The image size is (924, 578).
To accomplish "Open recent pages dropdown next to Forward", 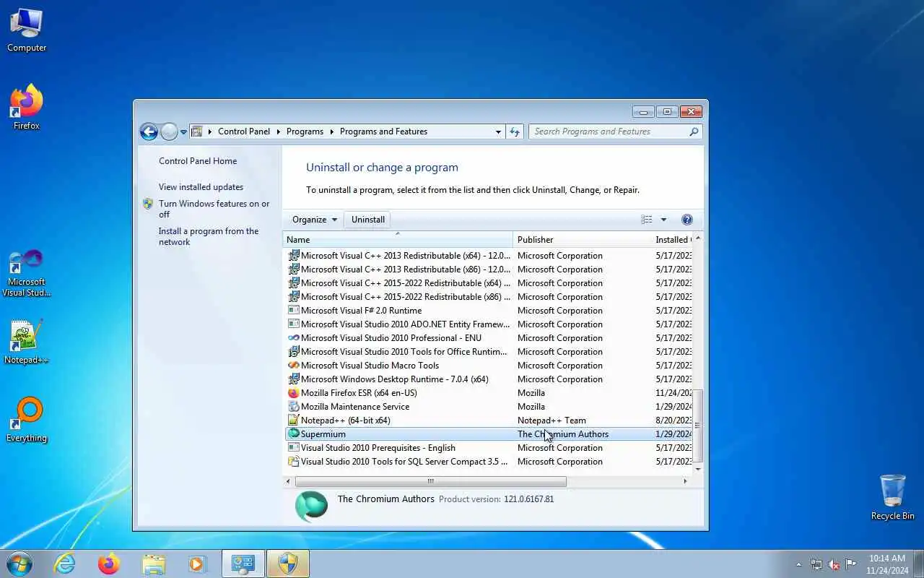I will click(183, 131).
